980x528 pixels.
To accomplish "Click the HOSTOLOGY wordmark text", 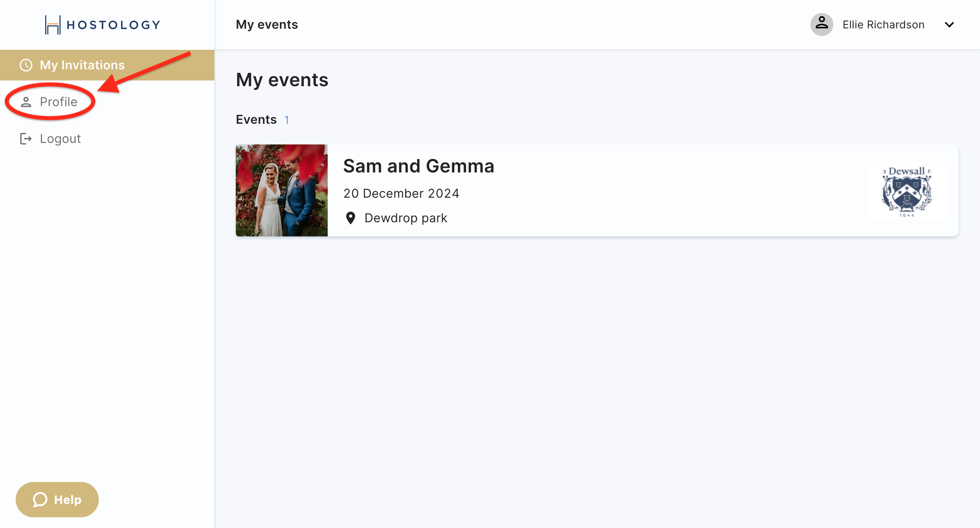I will 114,25.
